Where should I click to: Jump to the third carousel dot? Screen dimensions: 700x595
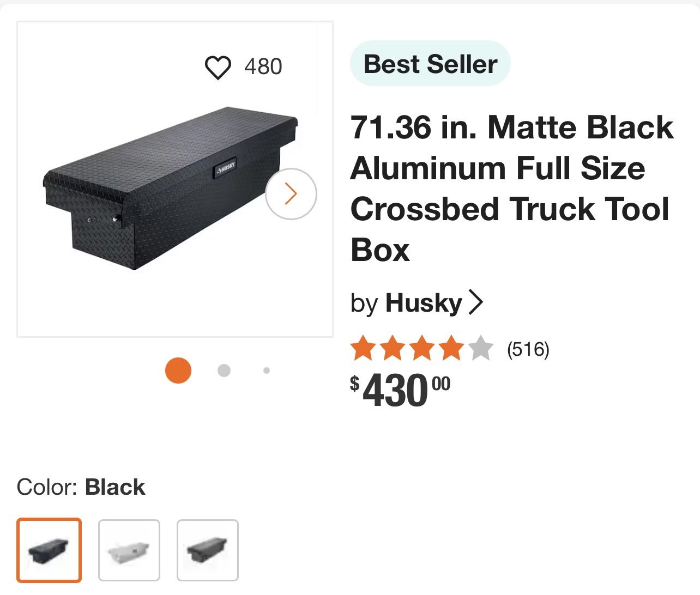click(x=266, y=371)
